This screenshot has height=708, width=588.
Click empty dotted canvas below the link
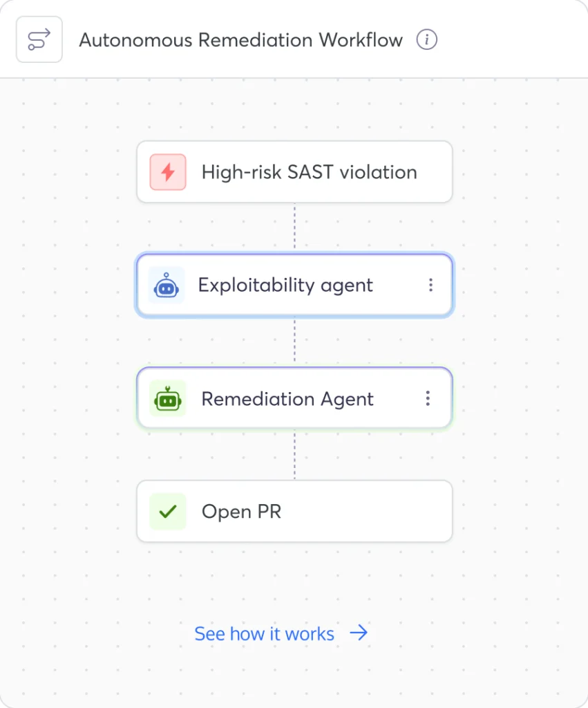coord(294,675)
